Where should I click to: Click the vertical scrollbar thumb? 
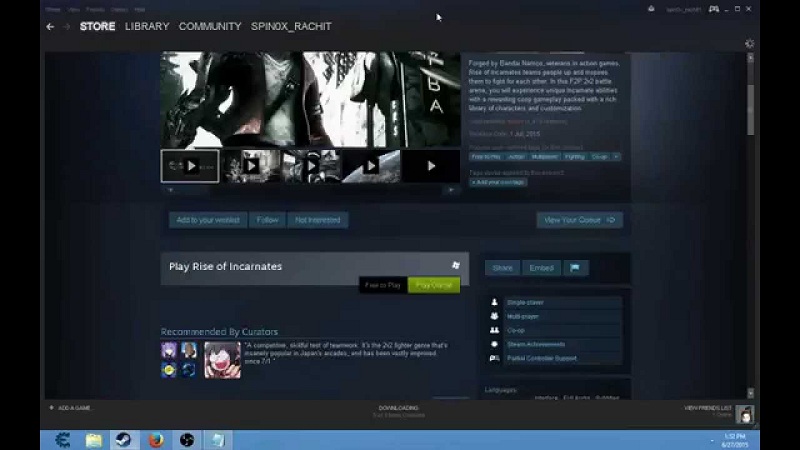(750, 110)
